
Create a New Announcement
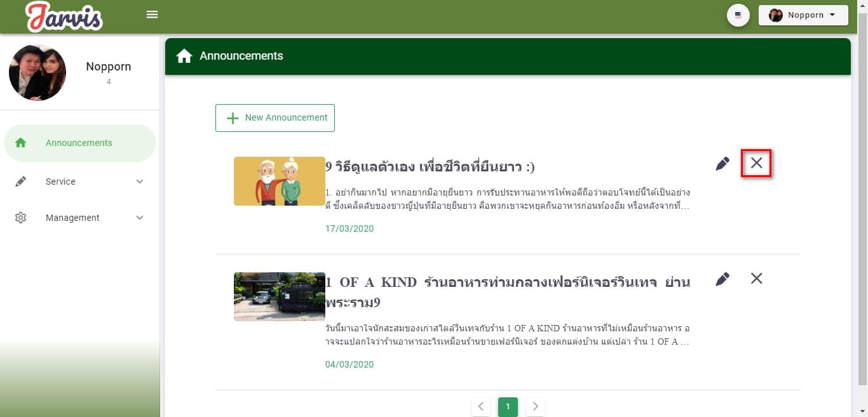click(x=275, y=118)
